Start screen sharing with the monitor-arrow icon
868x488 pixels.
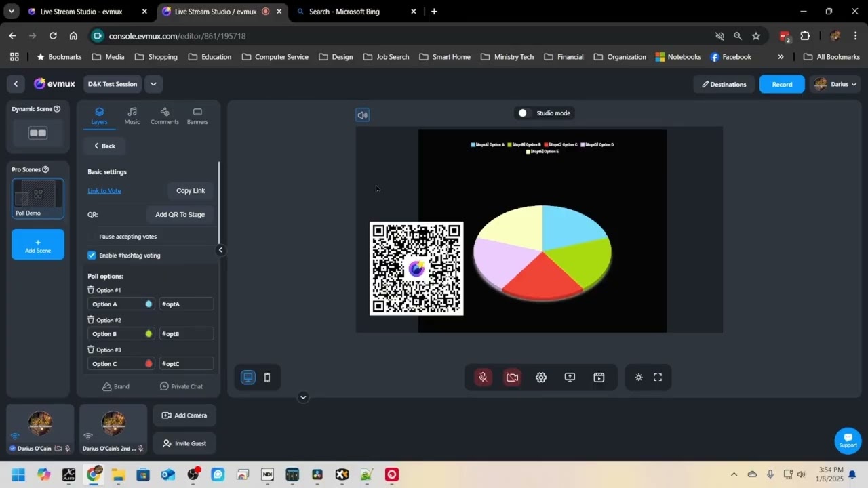570,378
